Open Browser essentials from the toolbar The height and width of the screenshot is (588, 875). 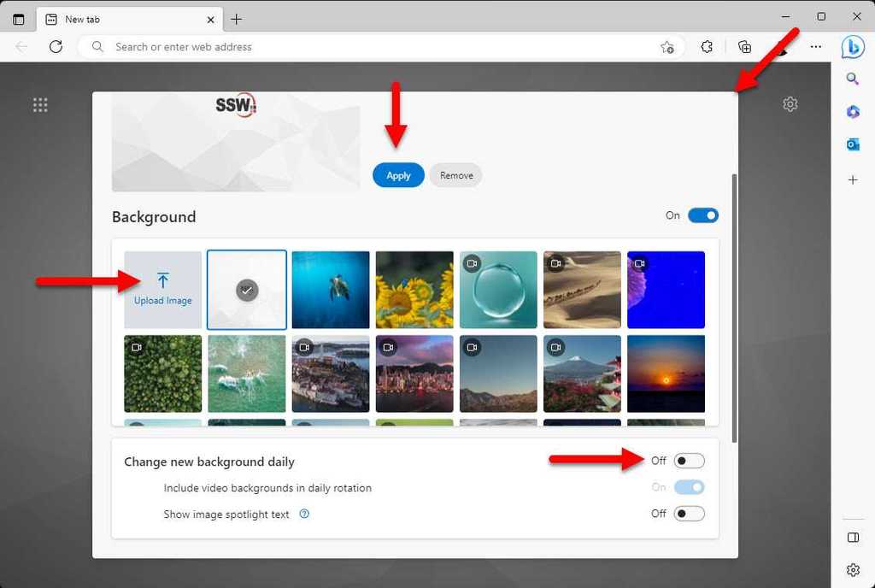[707, 47]
